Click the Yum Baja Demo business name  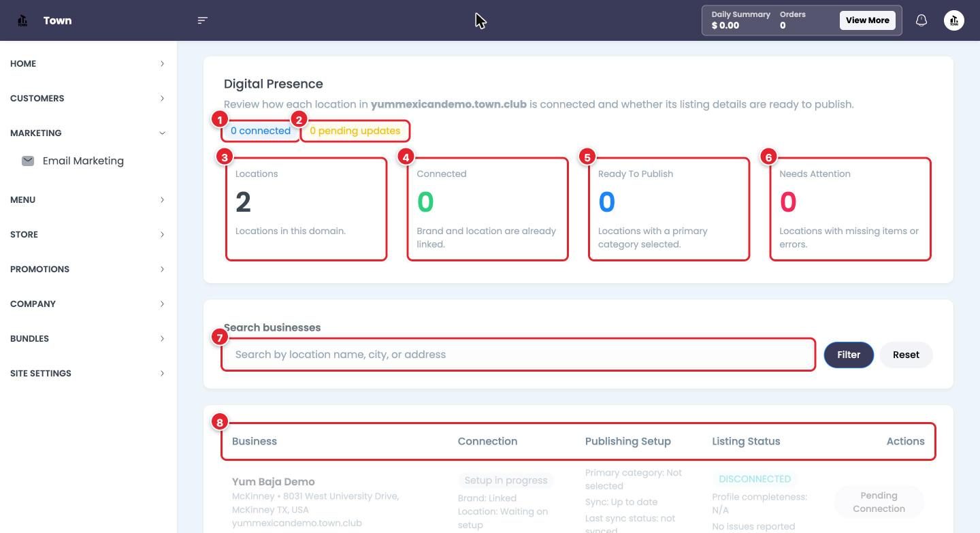[274, 481]
